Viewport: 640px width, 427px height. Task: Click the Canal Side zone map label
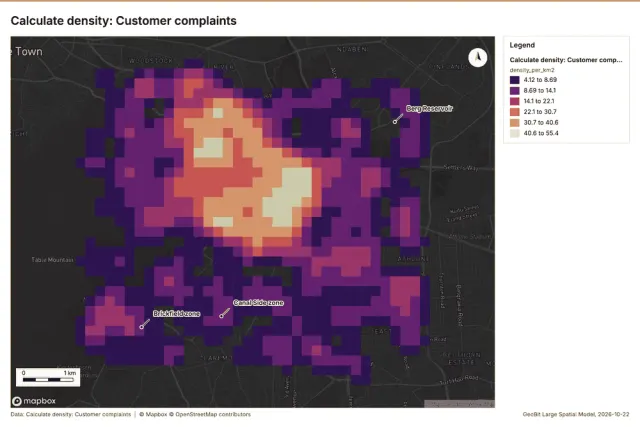pyautogui.click(x=258, y=302)
